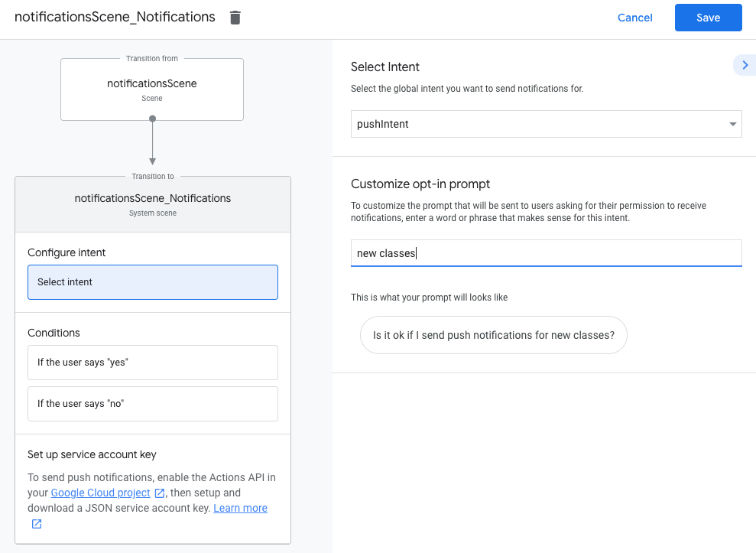The height and width of the screenshot is (553, 756).
Task: Select the notificationsScene_Notifications system scene header
Action: [153, 204]
